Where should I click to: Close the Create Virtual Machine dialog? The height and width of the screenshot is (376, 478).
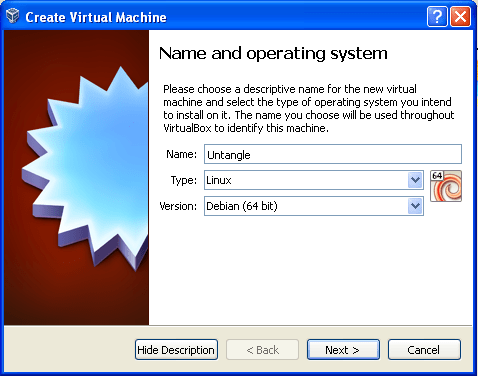tap(460, 16)
